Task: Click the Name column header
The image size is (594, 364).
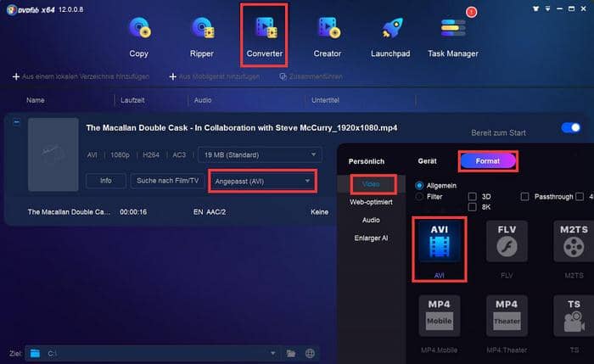Action: (x=36, y=100)
